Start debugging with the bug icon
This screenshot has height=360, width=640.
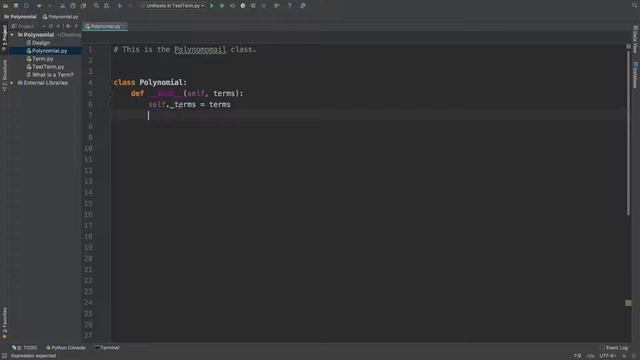pyautogui.click(x=222, y=6)
